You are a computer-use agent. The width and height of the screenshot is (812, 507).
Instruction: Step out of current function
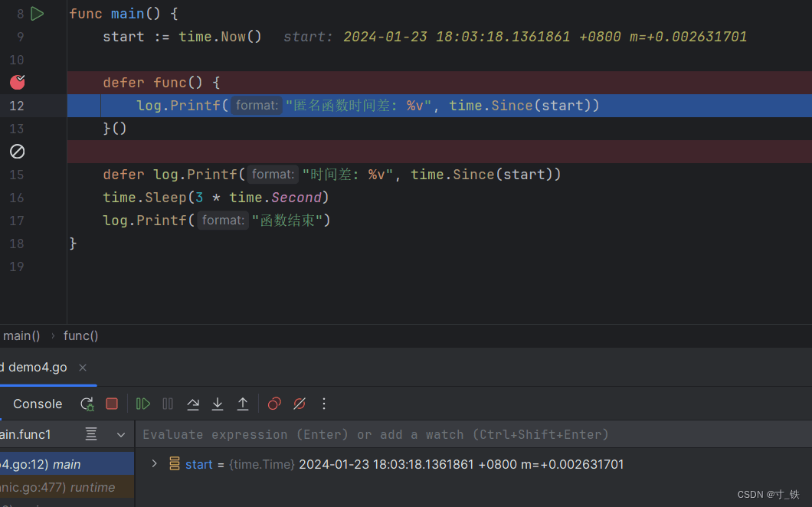click(x=242, y=404)
